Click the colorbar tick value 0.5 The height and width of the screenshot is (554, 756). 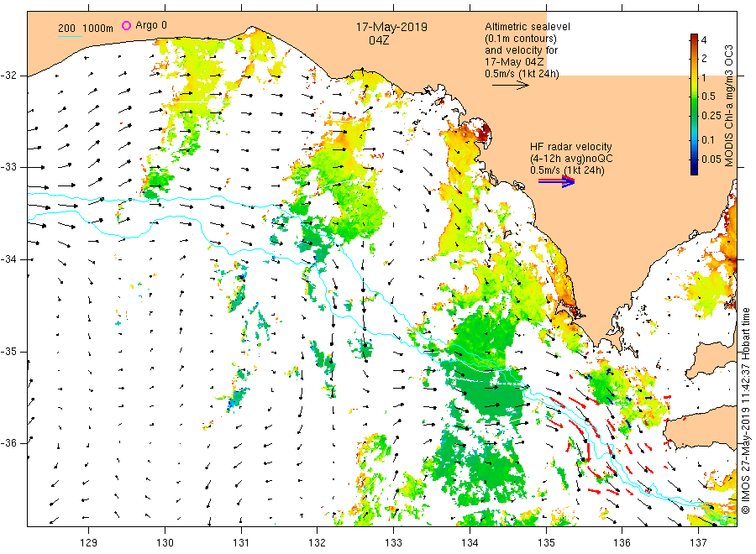click(x=708, y=97)
